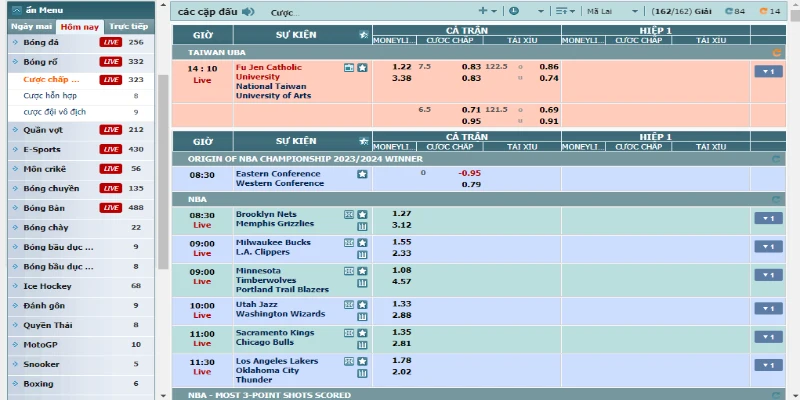Favorite the Sacramento Kings vs Chicago Bulls match
This screenshot has width=800, height=400.
362,333
